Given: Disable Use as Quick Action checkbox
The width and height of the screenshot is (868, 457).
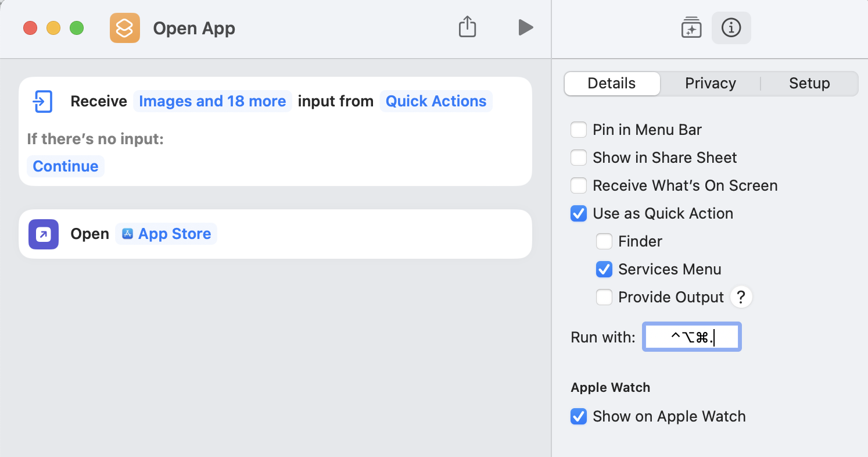Looking at the screenshot, I should coord(579,213).
